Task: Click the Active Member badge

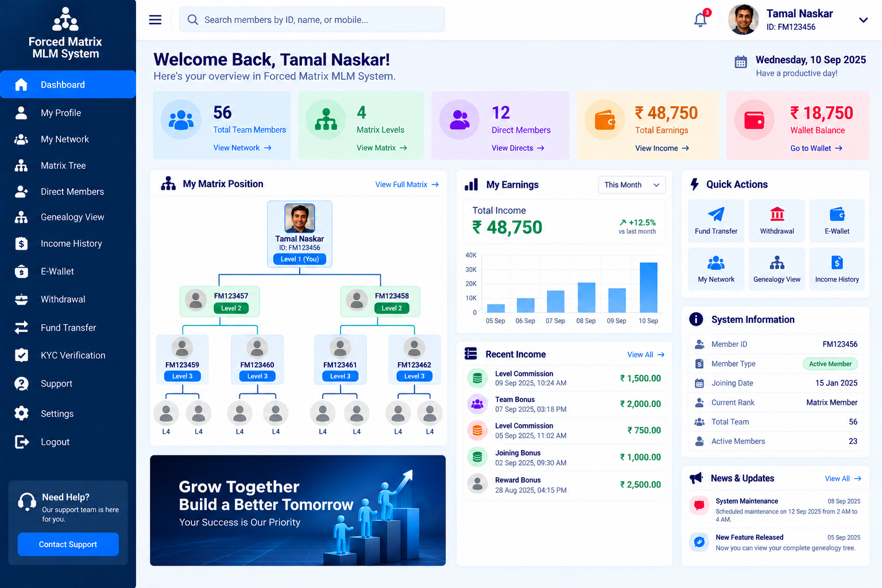Action: [x=830, y=363]
